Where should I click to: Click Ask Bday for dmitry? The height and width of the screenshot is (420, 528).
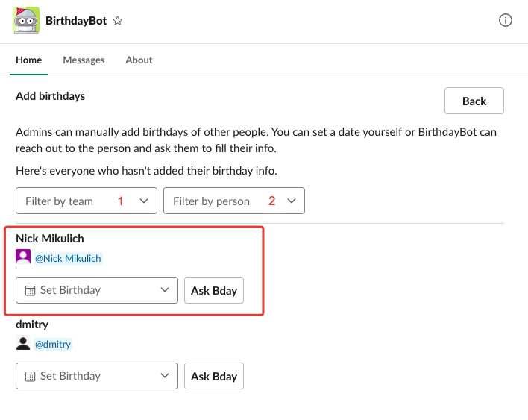(x=214, y=376)
